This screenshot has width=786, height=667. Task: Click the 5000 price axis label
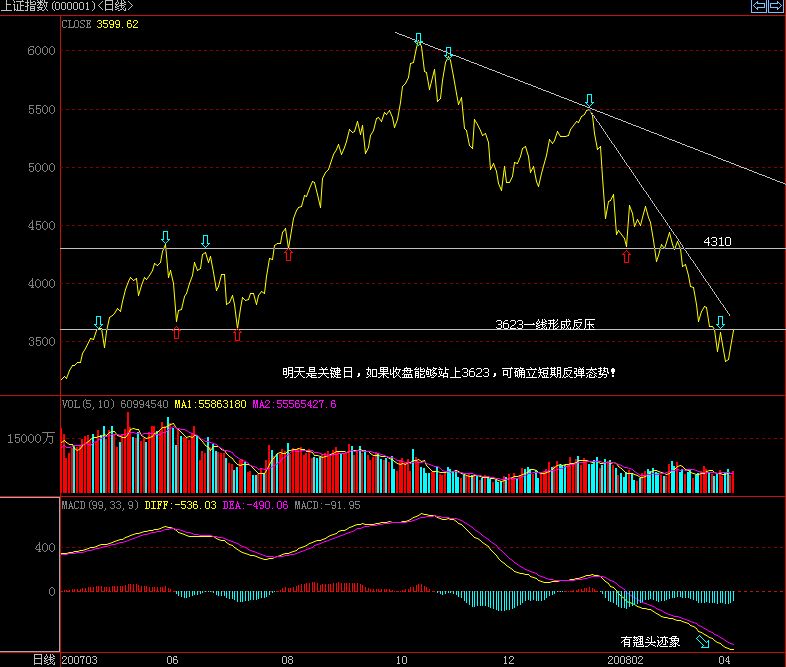pyautogui.click(x=41, y=167)
